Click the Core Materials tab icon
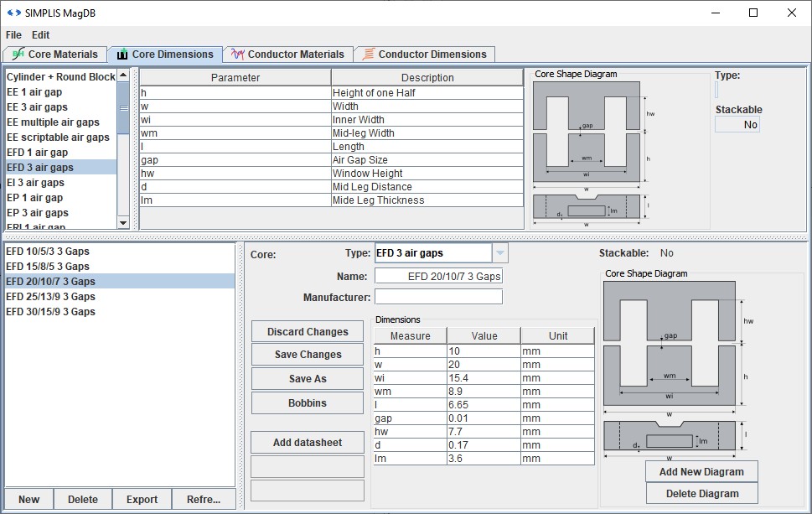Viewport: 812px width, 514px height. [18, 55]
